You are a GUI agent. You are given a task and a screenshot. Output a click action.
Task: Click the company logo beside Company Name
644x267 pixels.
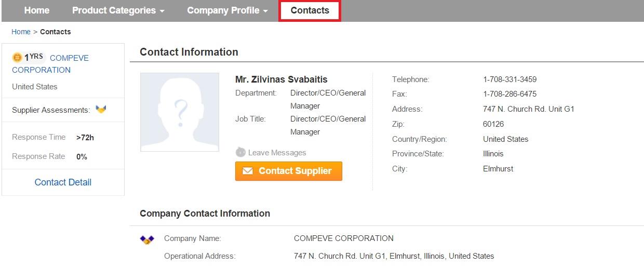tap(147, 239)
